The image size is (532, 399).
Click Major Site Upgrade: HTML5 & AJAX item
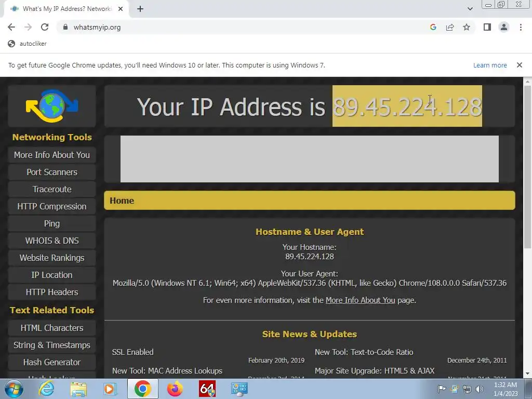coord(375,371)
